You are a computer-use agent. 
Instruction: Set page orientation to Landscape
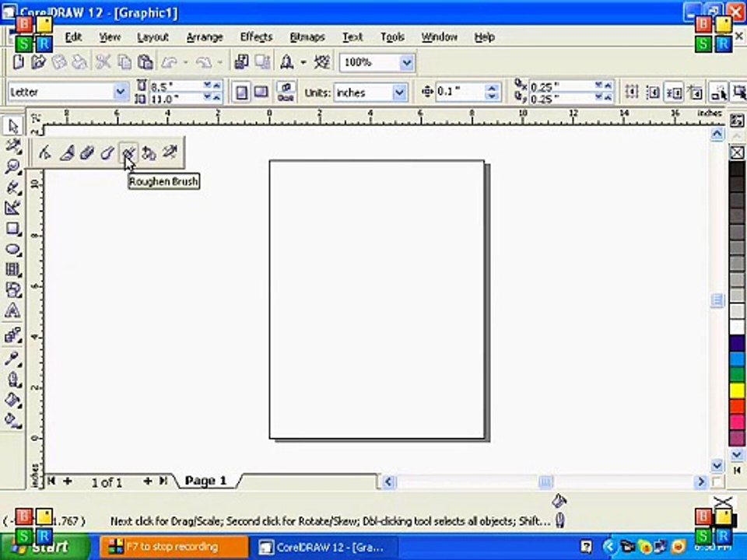[261, 92]
